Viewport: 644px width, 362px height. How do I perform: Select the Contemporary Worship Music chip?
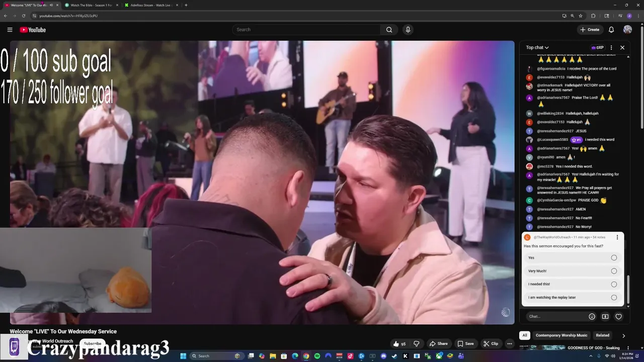click(x=561, y=335)
